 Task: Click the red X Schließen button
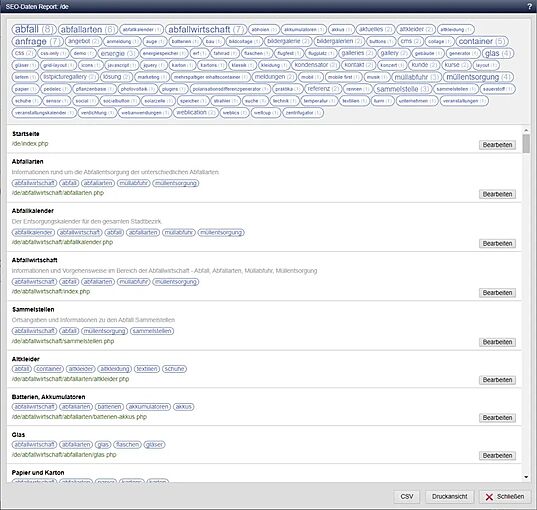(505, 496)
